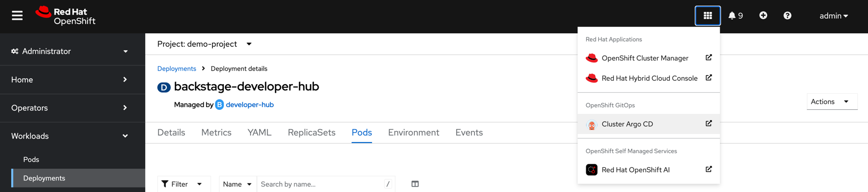Switch to the YAML tab
The width and height of the screenshot is (868, 192).
[260, 133]
